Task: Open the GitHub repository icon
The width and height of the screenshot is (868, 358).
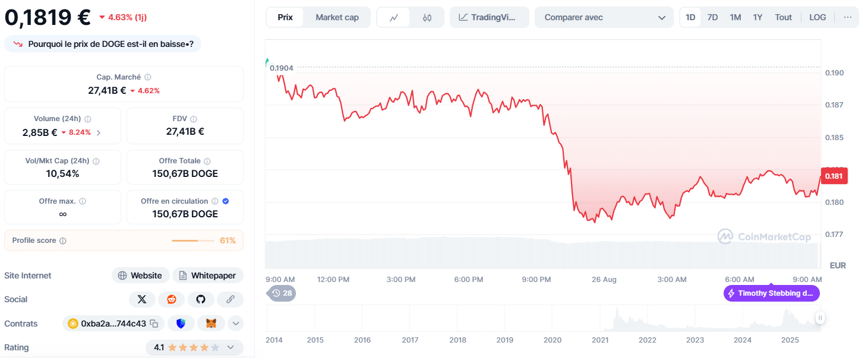Action: [x=201, y=299]
